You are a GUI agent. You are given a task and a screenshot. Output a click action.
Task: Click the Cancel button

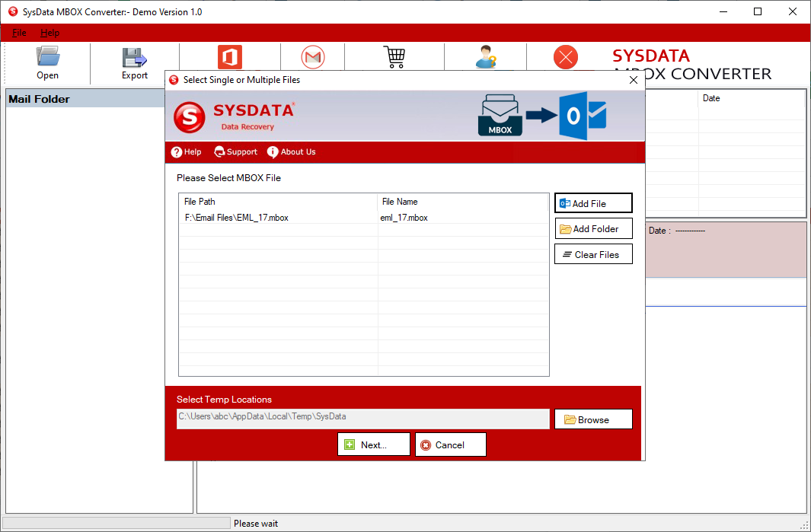point(451,444)
